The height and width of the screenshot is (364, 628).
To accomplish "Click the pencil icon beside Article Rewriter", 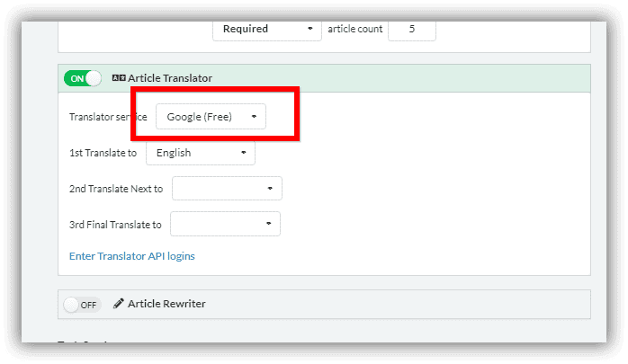I will tap(118, 304).
